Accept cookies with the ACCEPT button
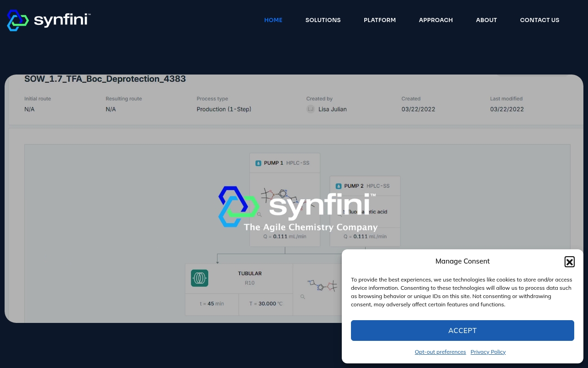Image resolution: width=588 pixels, height=368 pixels. (463, 330)
